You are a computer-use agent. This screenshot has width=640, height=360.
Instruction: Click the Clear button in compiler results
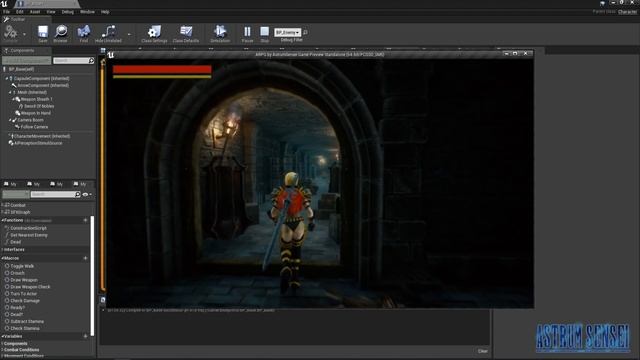coord(482,351)
